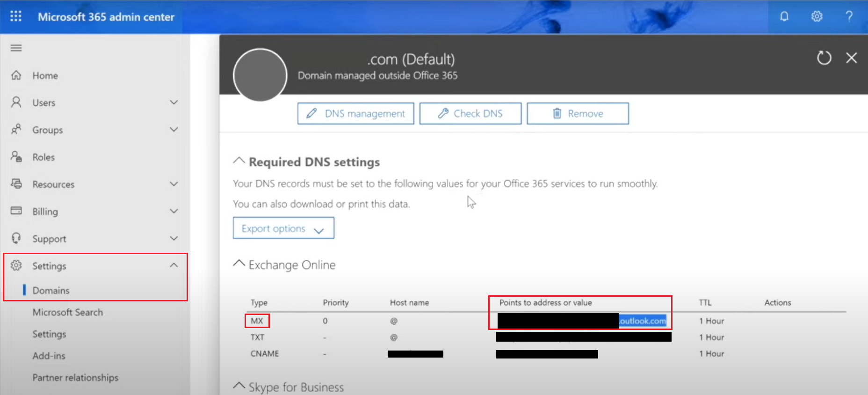The image size is (868, 395).
Task: Click the TTL column header
Action: tap(705, 303)
